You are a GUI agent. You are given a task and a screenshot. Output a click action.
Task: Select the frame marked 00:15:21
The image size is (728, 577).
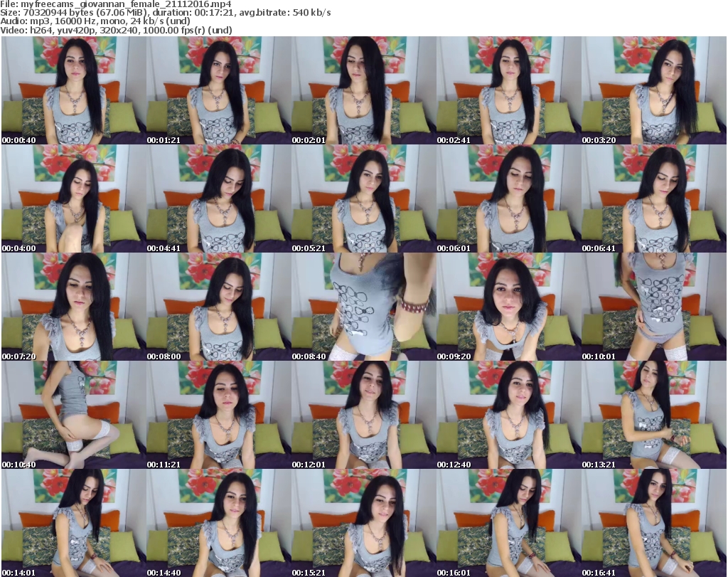[x=363, y=523]
